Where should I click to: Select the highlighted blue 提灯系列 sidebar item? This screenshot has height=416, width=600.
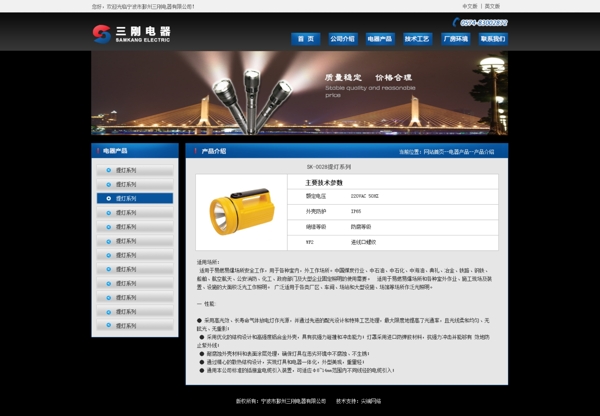click(135, 198)
